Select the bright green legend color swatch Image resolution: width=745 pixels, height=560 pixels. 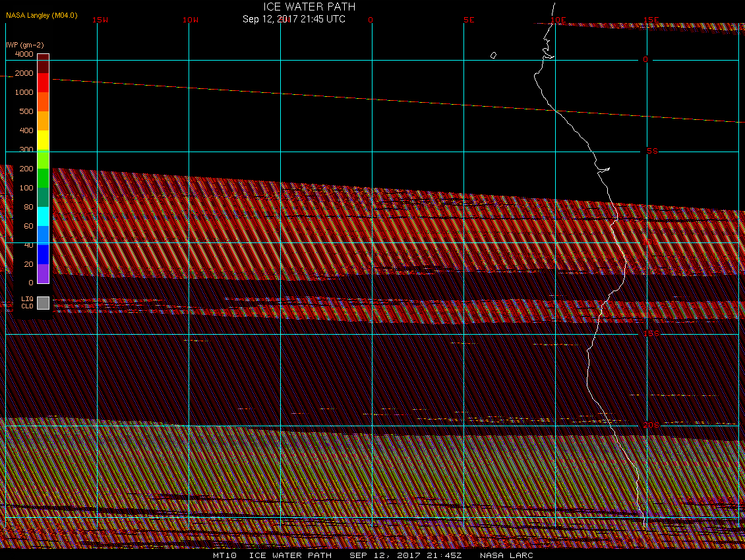tap(43, 178)
